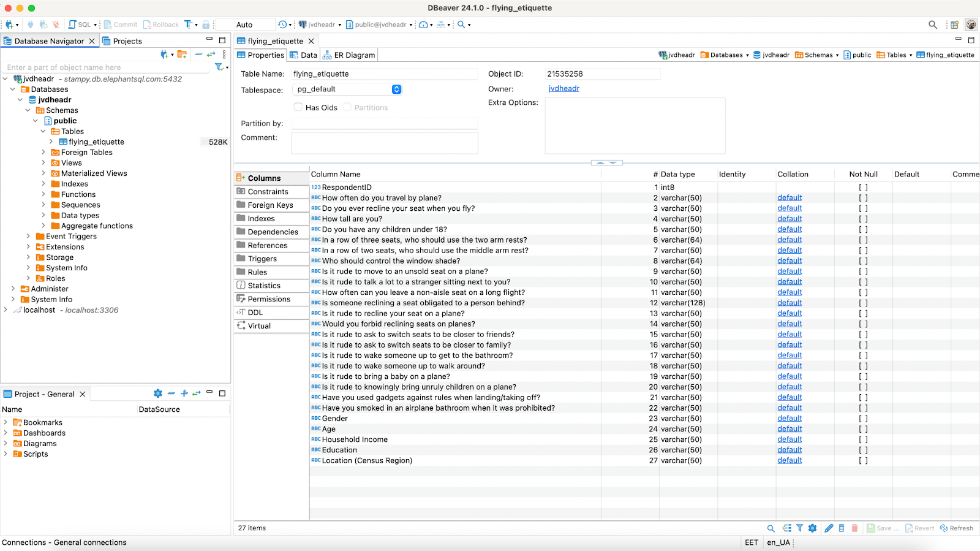Select the Constraints section
Viewport: 980px width, 551px height.
271,192
